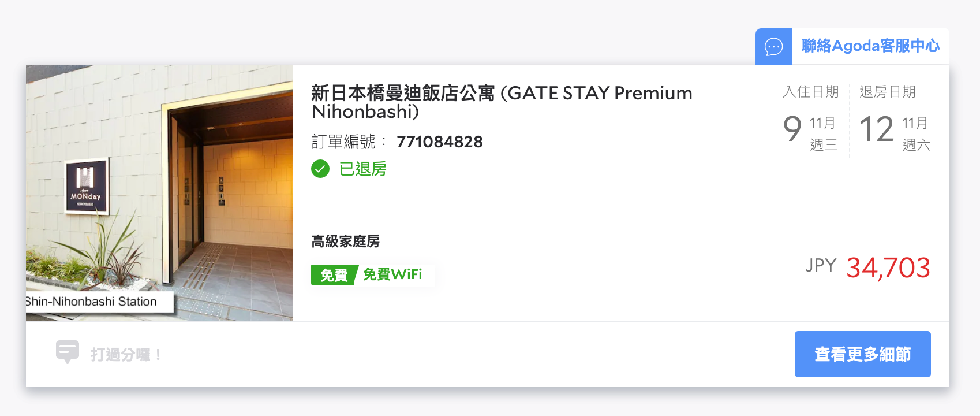Screen dimensions: 980x416
Task: Open the hotel name GATE STAY Premium Nihonbashi
Action: [502, 102]
